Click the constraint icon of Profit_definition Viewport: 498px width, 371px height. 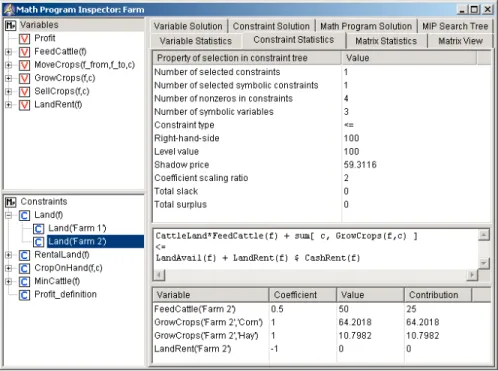click(24, 295)
